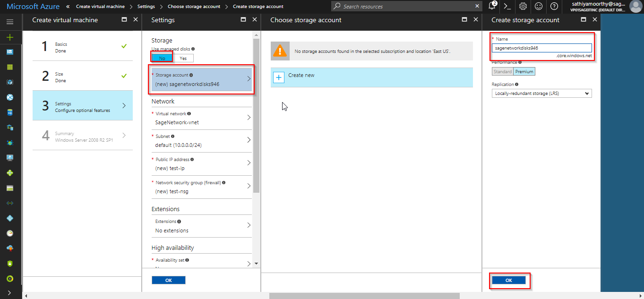
Task: Open the notifications bell icon
Action: (492, 6)
